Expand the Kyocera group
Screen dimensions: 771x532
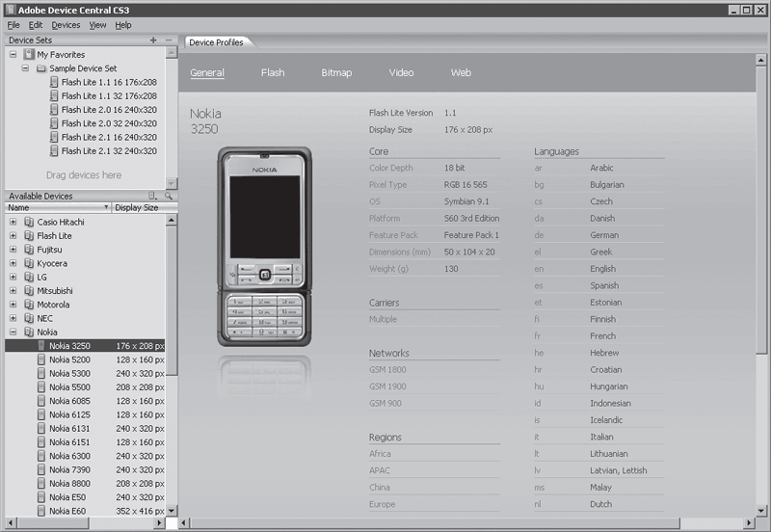click(13, 263)
